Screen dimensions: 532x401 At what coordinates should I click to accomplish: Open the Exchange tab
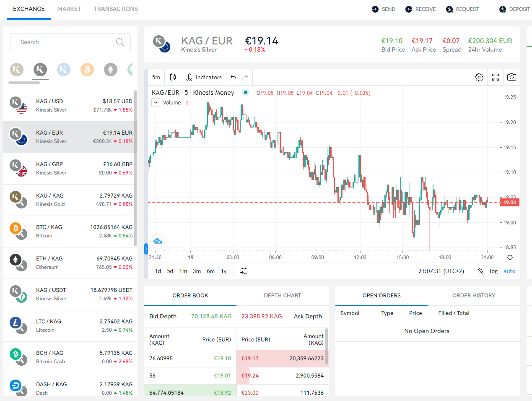(29, 9)
